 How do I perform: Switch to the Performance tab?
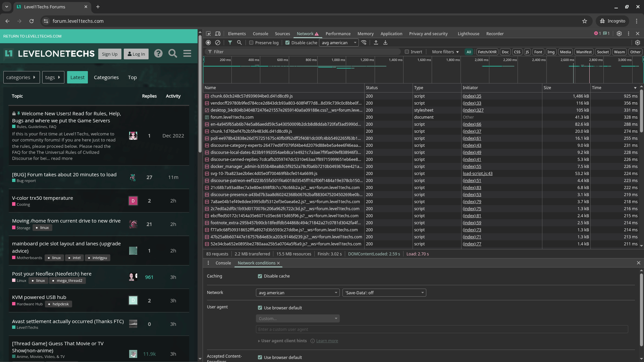(338, 34)
